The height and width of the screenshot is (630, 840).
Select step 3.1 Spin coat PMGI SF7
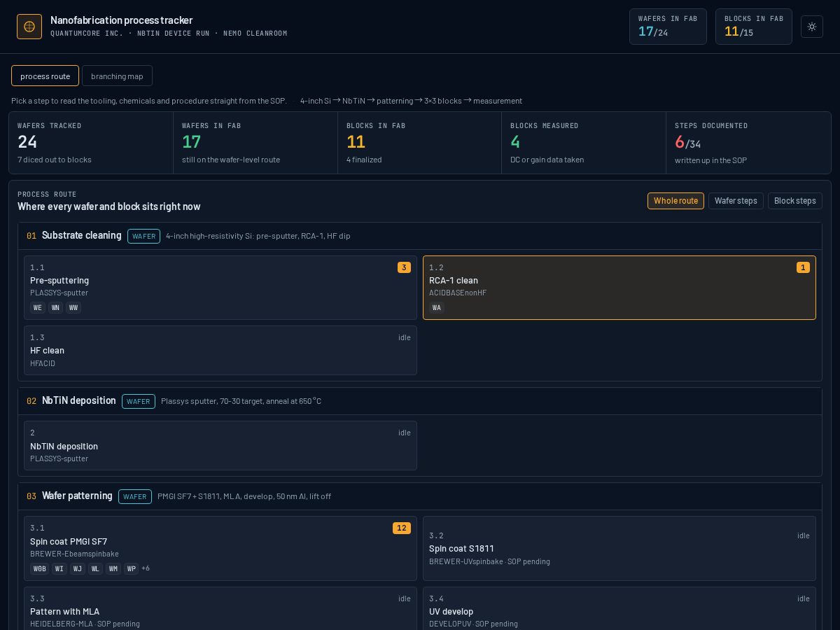220,548
